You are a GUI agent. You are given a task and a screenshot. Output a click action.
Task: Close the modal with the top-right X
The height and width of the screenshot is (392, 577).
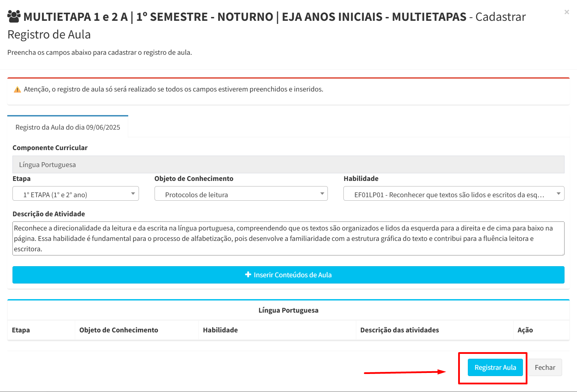pos(567,12)
